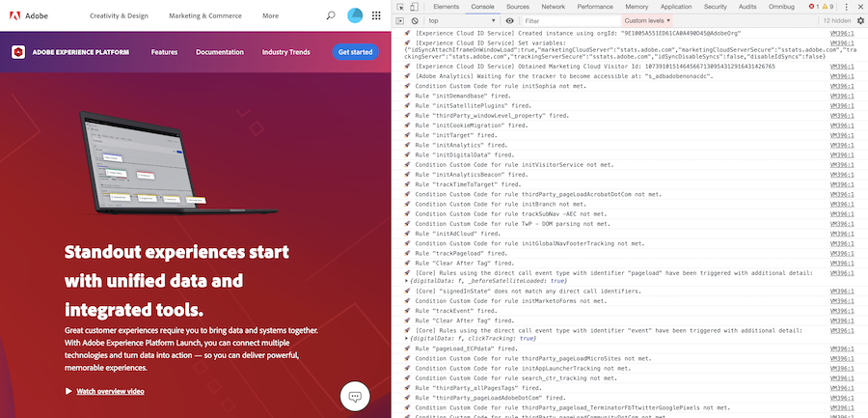Click the red error count indicator
This screenshot has width=868, height=418.
click(x=813, y=7)
